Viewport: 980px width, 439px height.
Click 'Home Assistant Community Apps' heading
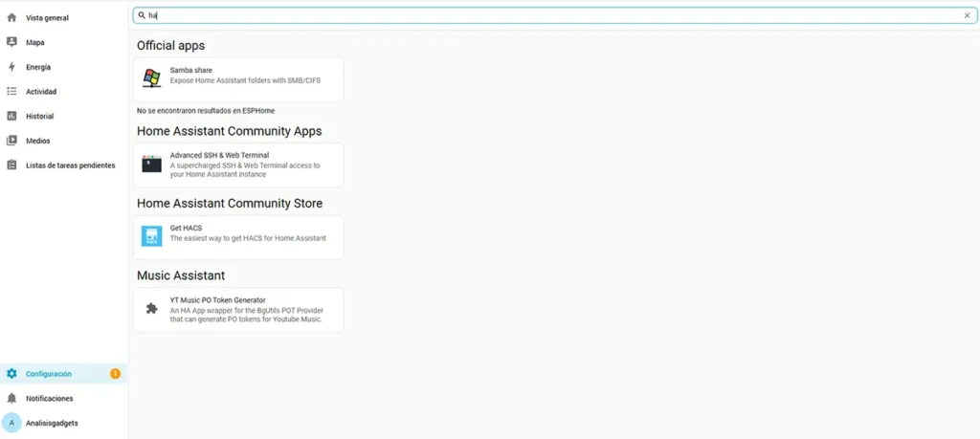click(x=230, y=131)
